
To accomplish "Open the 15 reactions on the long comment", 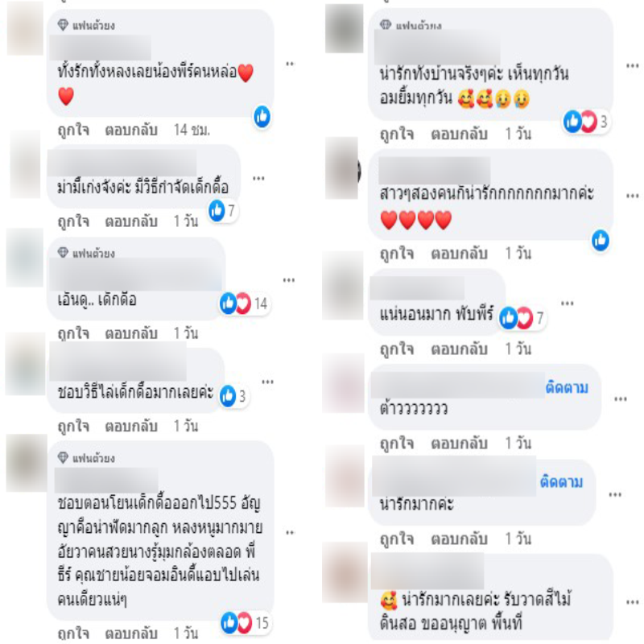I will tap(262, 623).
